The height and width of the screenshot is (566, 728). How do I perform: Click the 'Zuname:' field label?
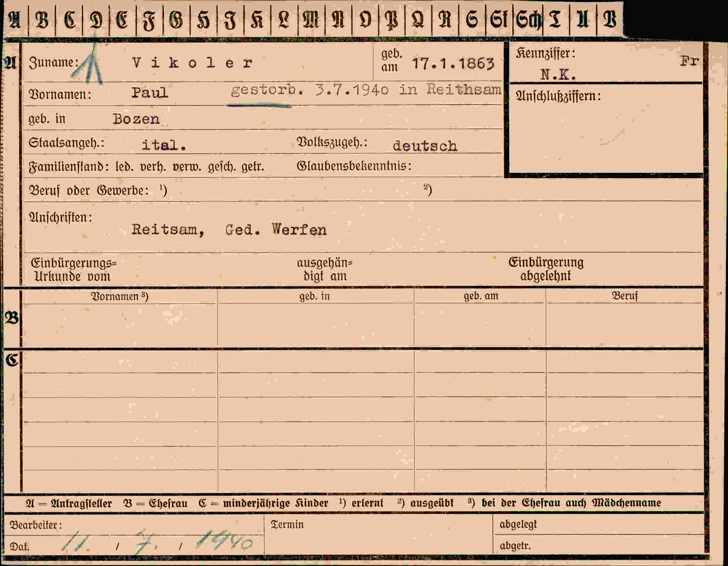54,62
